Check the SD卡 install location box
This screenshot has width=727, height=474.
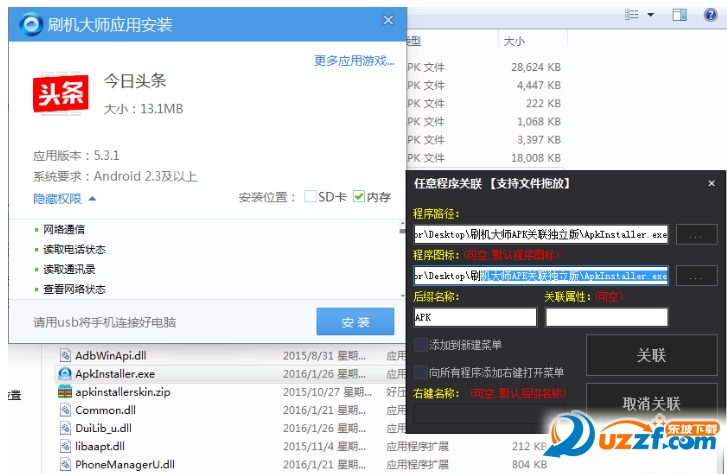[310, 197]
